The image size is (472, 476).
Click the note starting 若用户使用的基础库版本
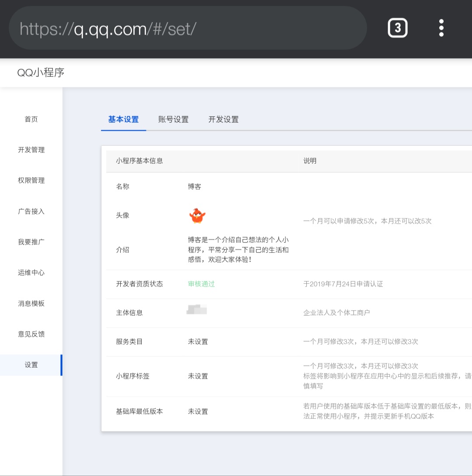[387, 411]
